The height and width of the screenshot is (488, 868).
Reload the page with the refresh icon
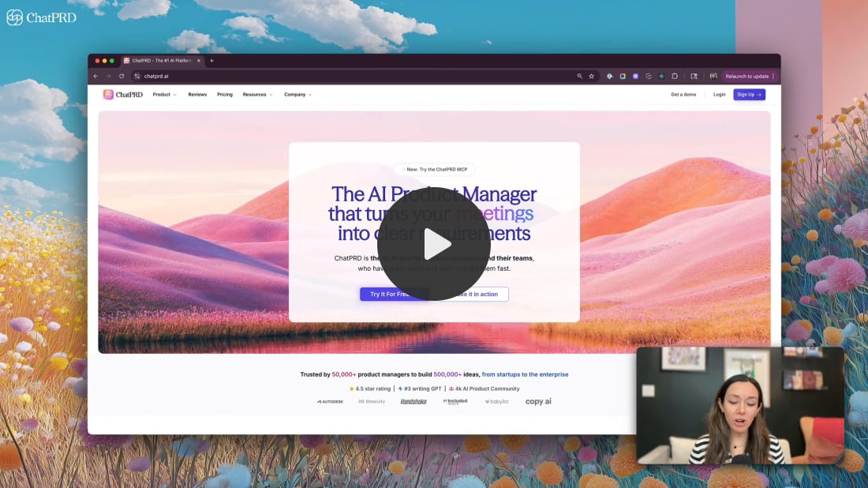click(122, 76)
